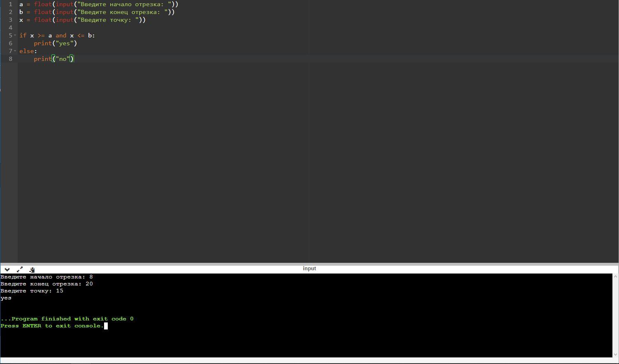The width and height of the screenshot is (619, 364).
Task: Click the "and" keyword in the if condition
Action: click(x=61, y=35)
